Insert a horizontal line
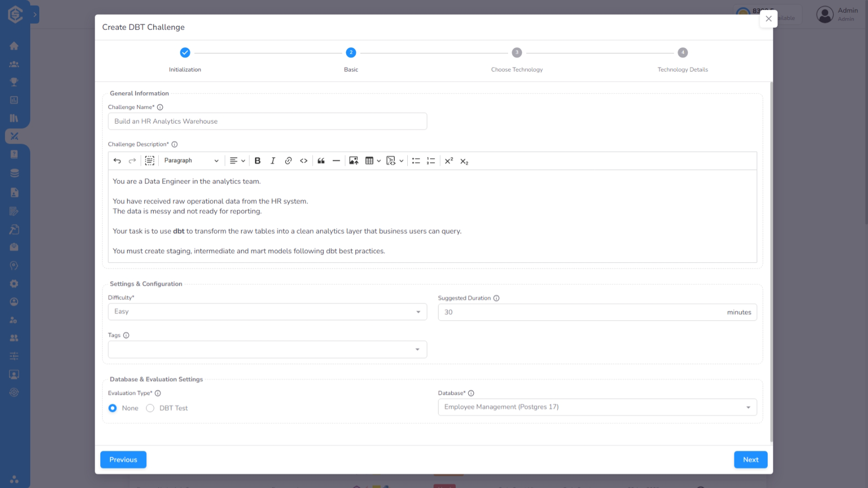 tap(336, 161)
